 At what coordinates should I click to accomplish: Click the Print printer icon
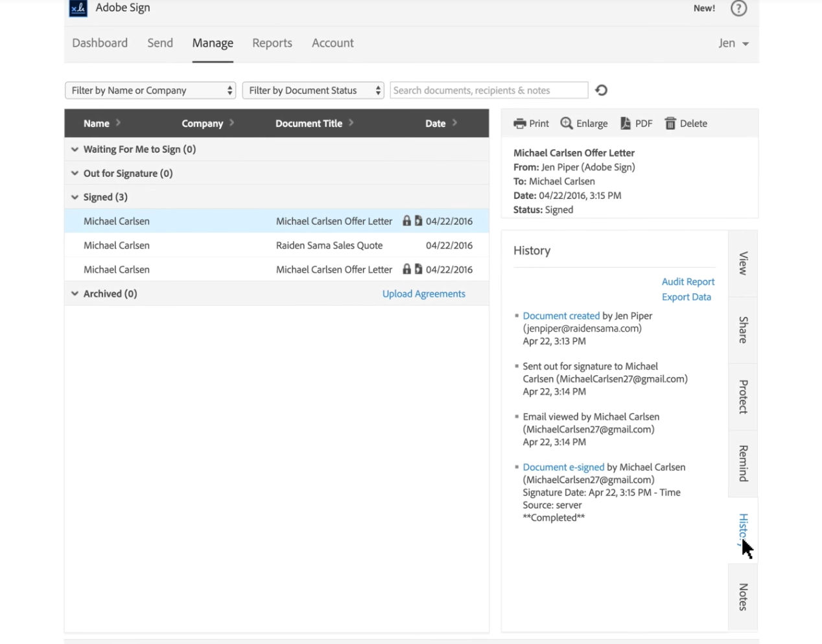coord(520,124)
